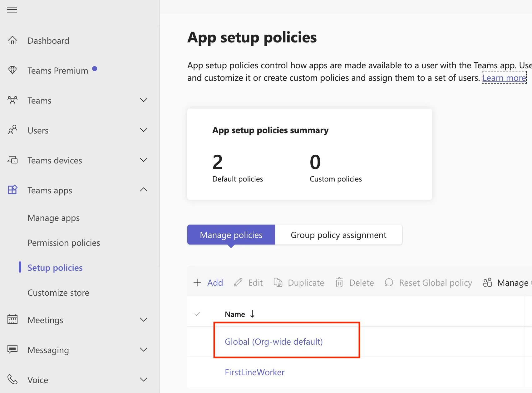Click the trash Delete icon
Image resolution: width=532 pixels, height=393 pixels.
339,283
